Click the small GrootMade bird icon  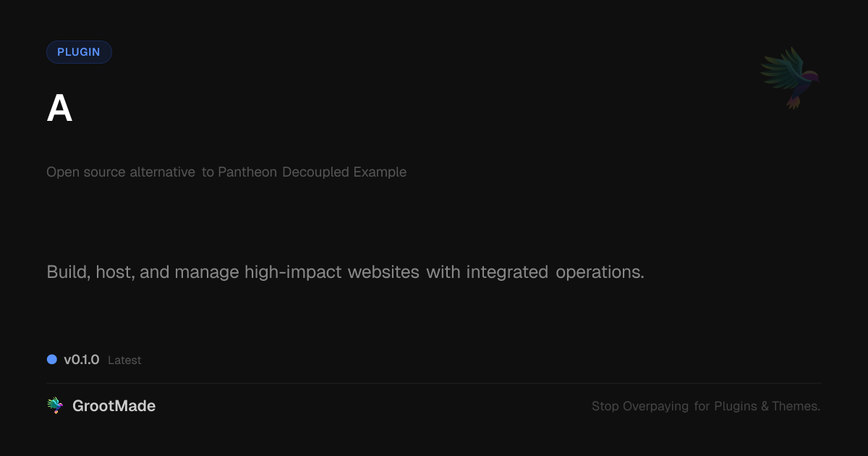[55, 406]
